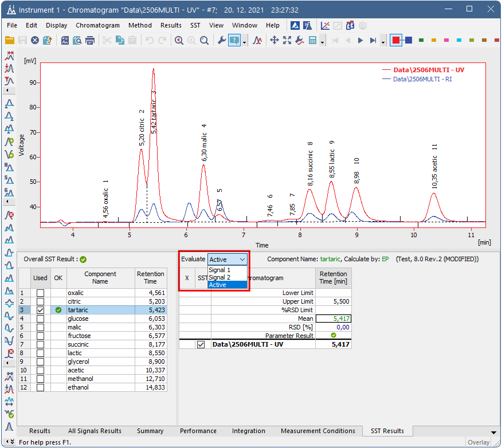Screen dimensions: 502x448
Task: Check the Used box for oxalic
Action: click(x=40, y=293)
